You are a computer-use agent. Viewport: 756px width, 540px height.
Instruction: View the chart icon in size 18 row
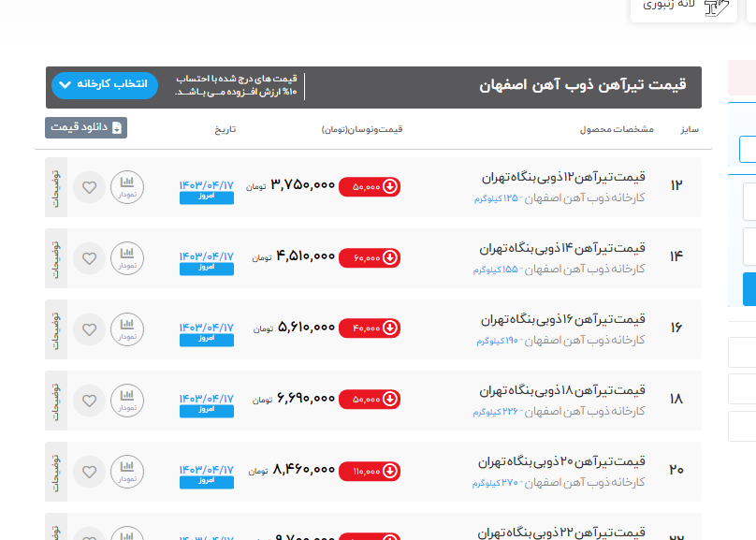127,401
